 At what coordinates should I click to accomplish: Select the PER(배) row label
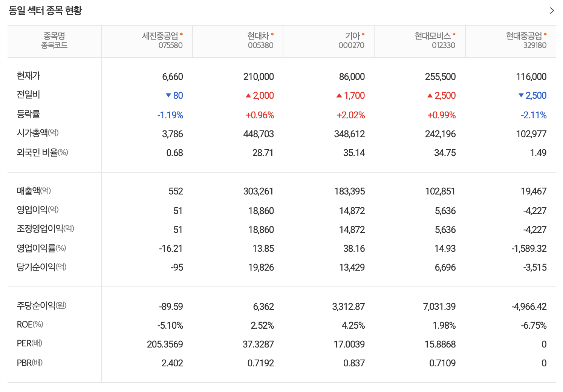tap(29, 343)
